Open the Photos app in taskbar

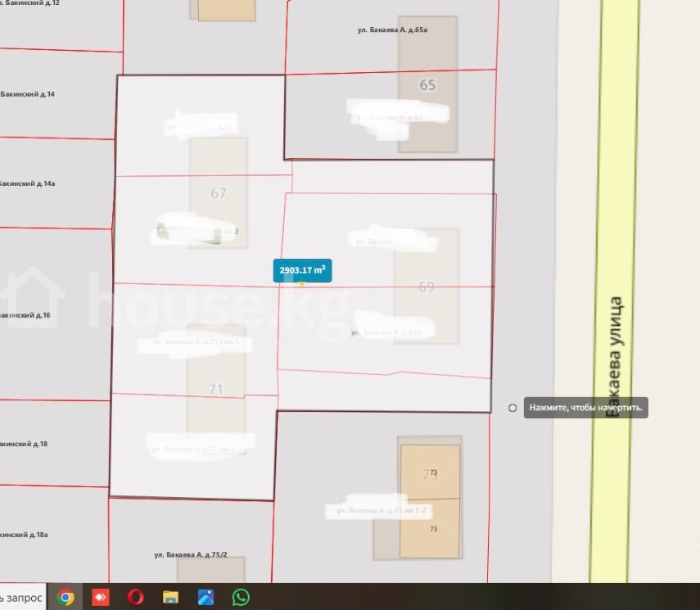click(205, 597)
